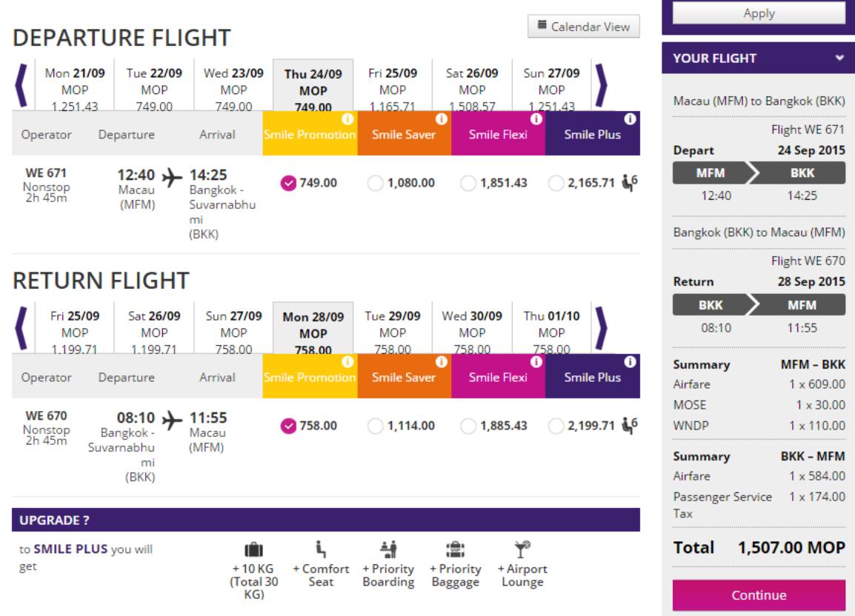Open the Calendar View

click(583, 28)
